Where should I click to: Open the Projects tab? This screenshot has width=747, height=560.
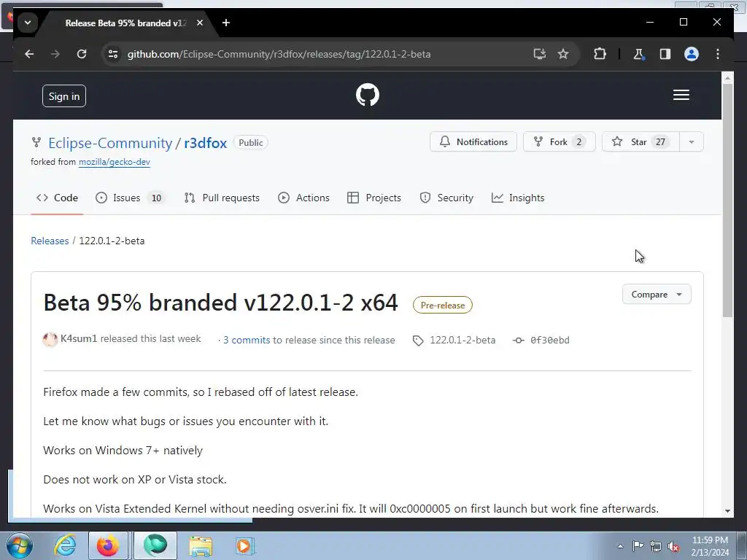[374, 198]
